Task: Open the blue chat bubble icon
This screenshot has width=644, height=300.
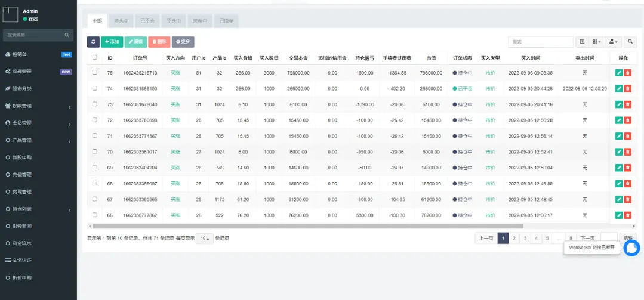Action: click(631, 248)
